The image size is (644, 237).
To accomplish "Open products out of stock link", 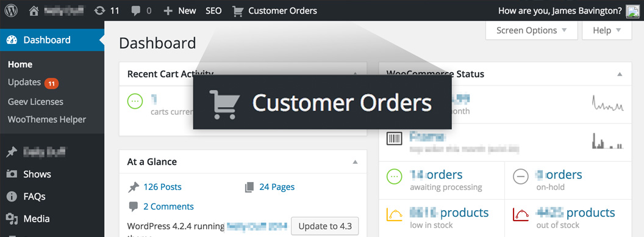I will click(576, 213).
